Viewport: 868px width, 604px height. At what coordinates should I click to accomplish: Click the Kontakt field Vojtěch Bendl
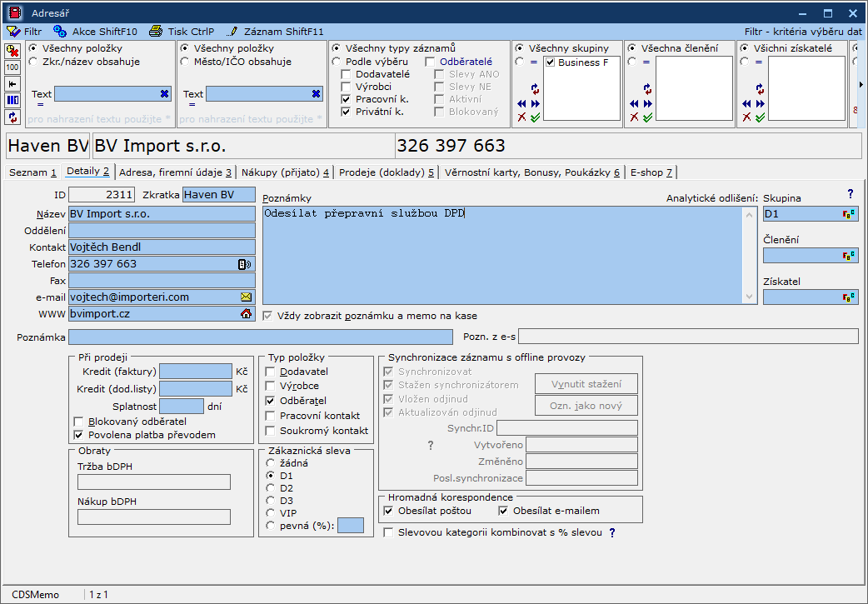point(162,247)
